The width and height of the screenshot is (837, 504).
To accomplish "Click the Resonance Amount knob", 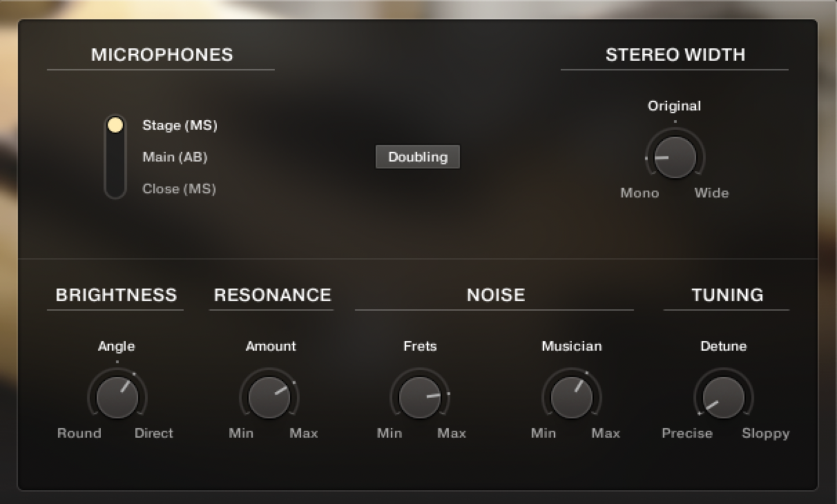I will [x=270, y=397].
